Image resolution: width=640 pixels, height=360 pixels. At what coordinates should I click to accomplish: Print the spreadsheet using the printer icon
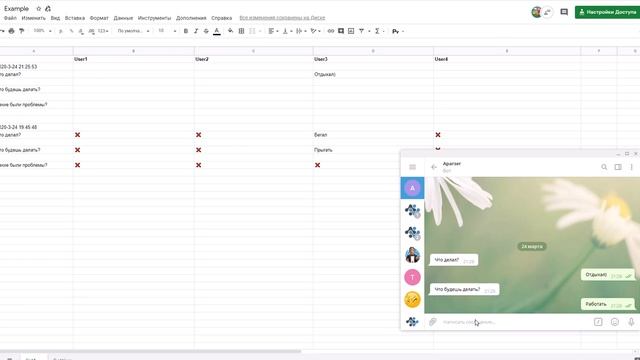tap(11, 31)
